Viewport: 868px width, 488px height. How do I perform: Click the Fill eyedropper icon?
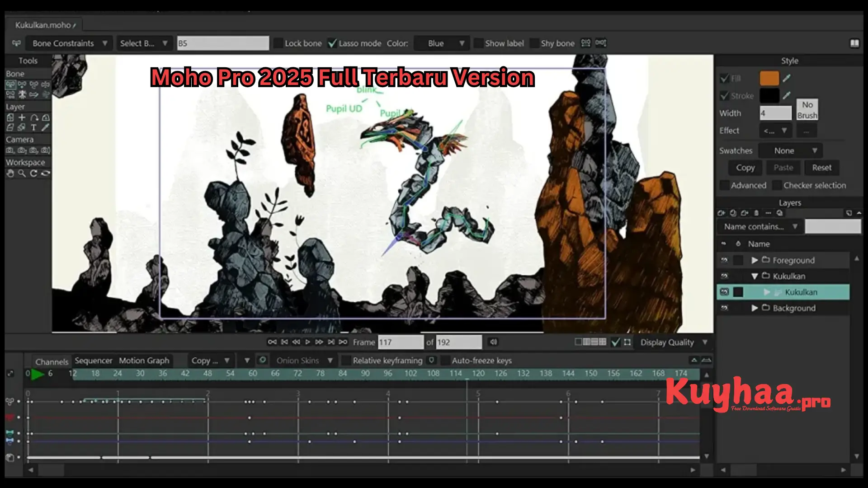[787, 78]
